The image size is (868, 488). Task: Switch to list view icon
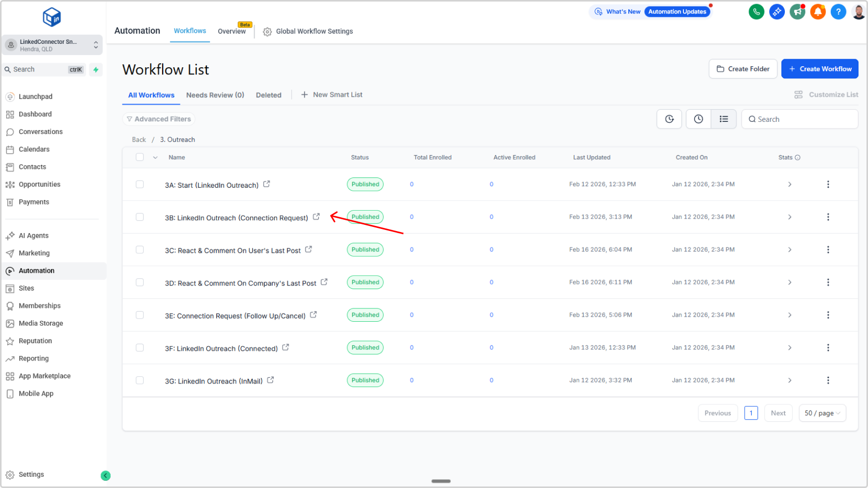724,119
